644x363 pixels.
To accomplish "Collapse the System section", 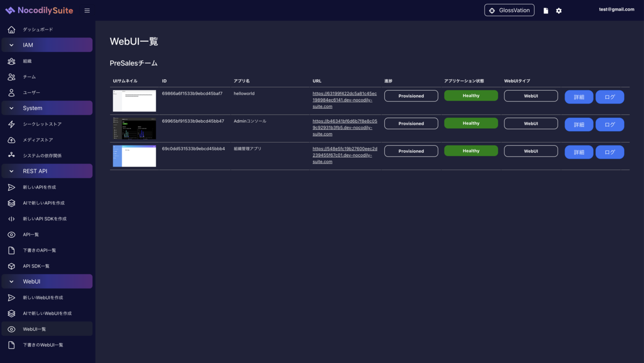I will tap(47, 108).
